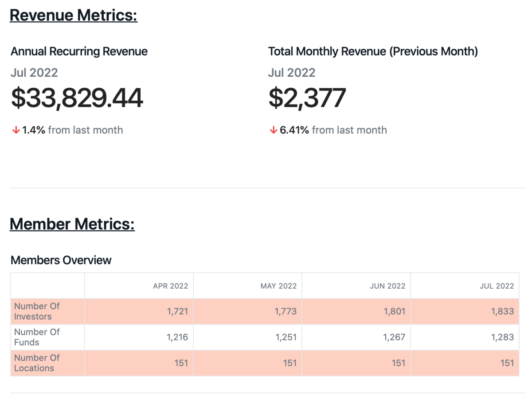
Task: Click the $33,829.44 revenue value
Action: click(x=77, y=98)
